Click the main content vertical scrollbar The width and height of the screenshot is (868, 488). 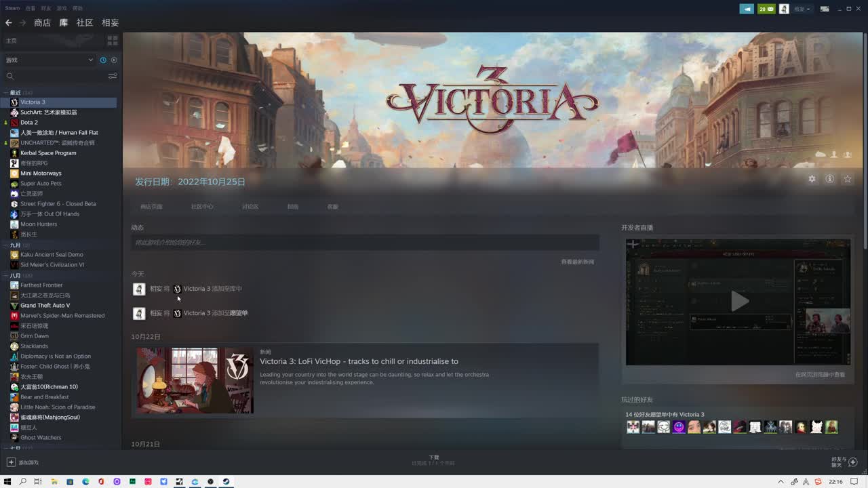pyautogui.click(x=865, y=142)
